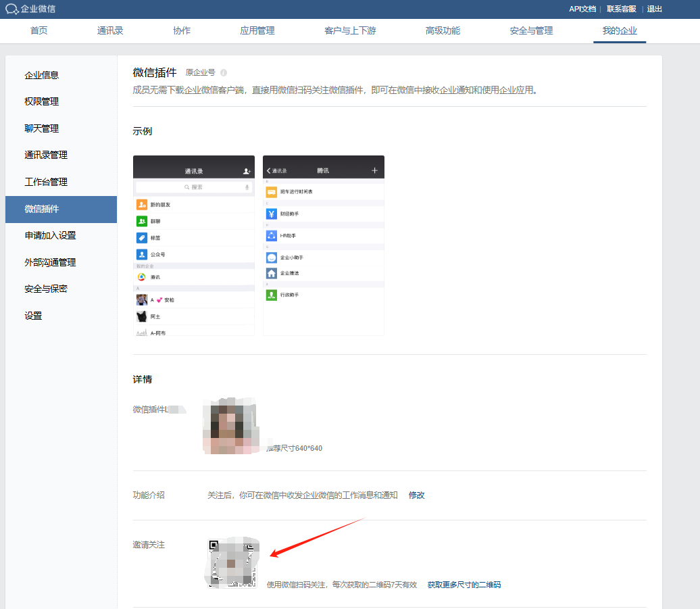Click the 示例 section heading
Viewport: 700px width, 609px height.
[143, 131]
